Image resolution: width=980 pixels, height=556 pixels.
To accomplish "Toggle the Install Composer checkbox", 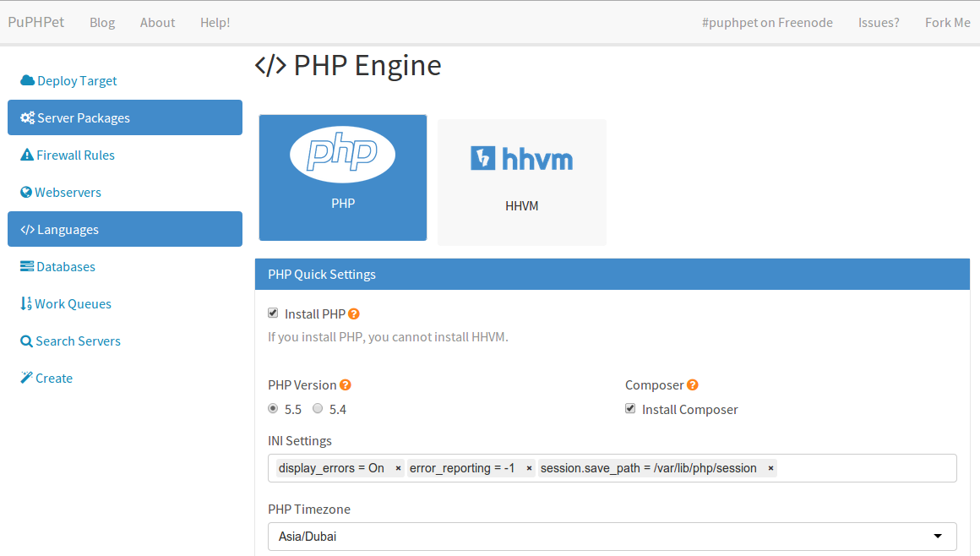I will (x=630, y=408).
